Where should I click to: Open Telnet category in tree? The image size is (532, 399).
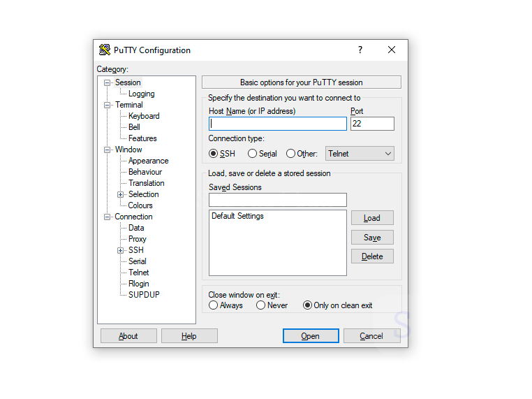[x=138, y=273]
